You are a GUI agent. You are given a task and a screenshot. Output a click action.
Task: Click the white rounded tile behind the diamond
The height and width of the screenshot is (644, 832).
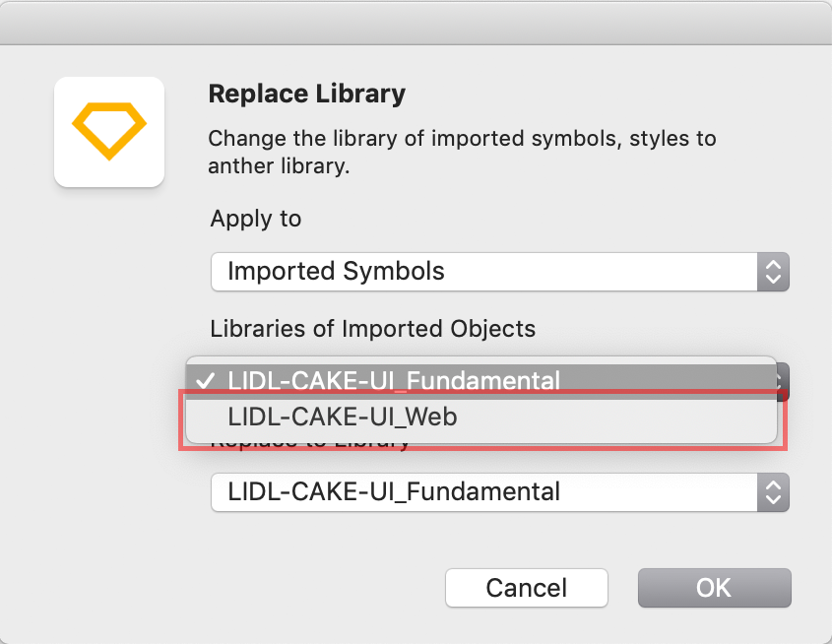[x=109, y=132]
